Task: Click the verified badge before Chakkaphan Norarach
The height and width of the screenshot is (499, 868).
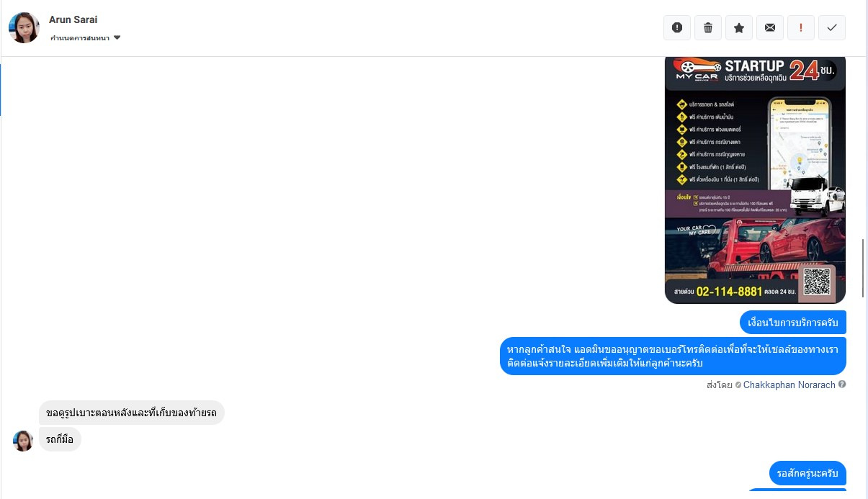Action: coord(738,385)
